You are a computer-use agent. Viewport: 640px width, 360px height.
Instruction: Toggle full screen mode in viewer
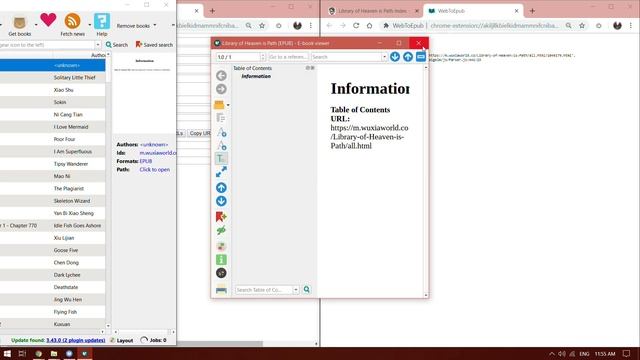pyautogui.click(x=221, y=172)
